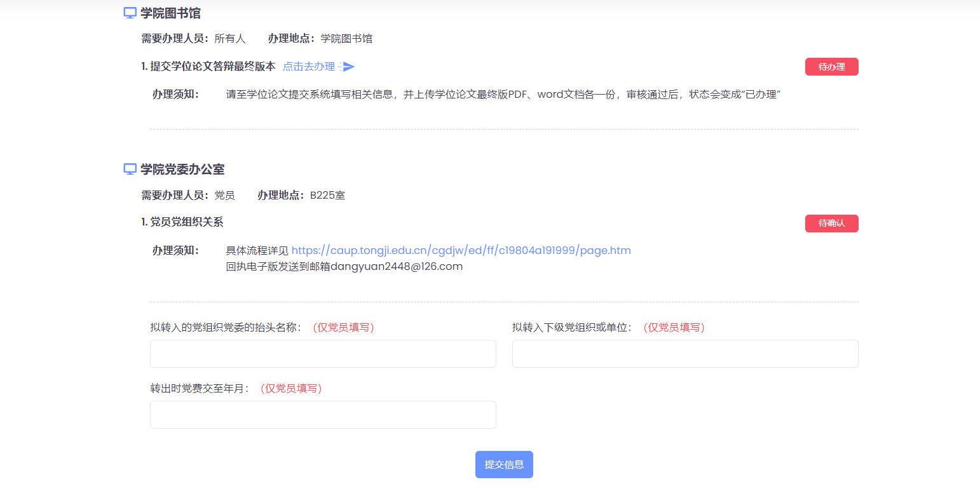Click the 所有人 text after 需要办理人员
This screenshot has width=980, height=496.
click(x=229, y=39)
